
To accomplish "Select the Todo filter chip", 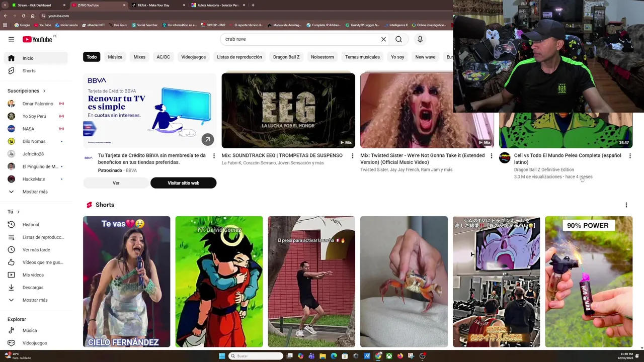I will coord(92,57).
